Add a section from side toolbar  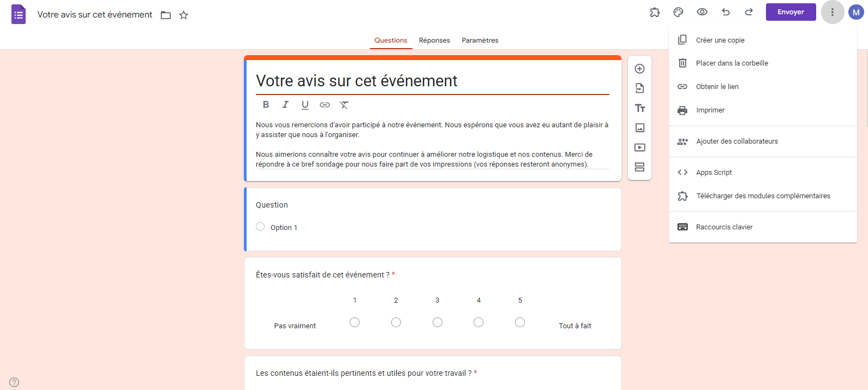(x=640, y=167)
